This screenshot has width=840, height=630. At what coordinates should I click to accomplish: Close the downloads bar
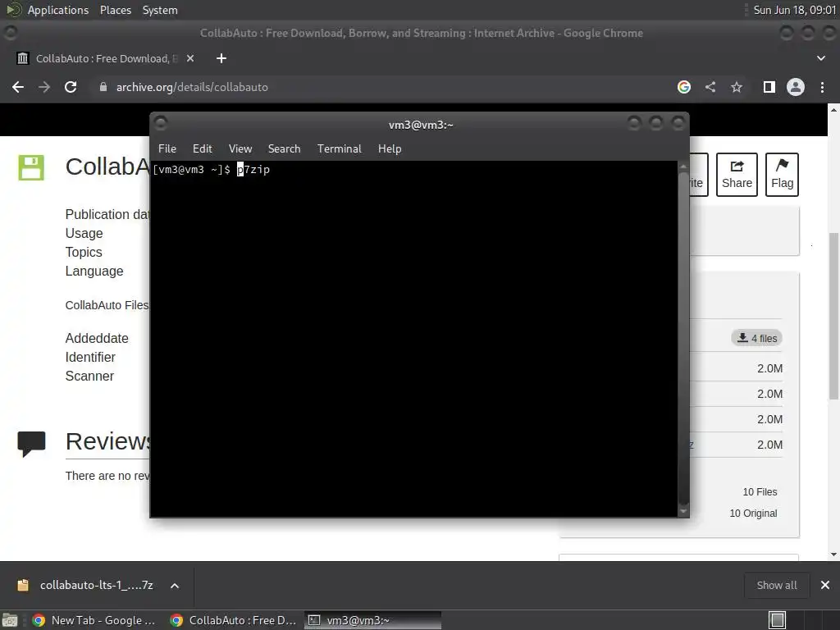coord(825,586)
